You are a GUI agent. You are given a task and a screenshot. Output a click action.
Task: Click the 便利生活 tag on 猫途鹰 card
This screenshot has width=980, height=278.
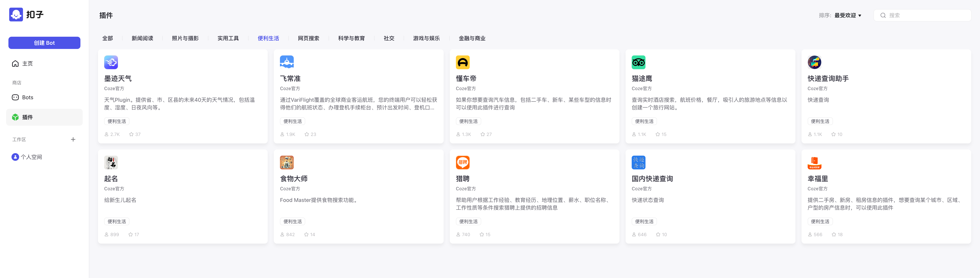coord(644,122)
